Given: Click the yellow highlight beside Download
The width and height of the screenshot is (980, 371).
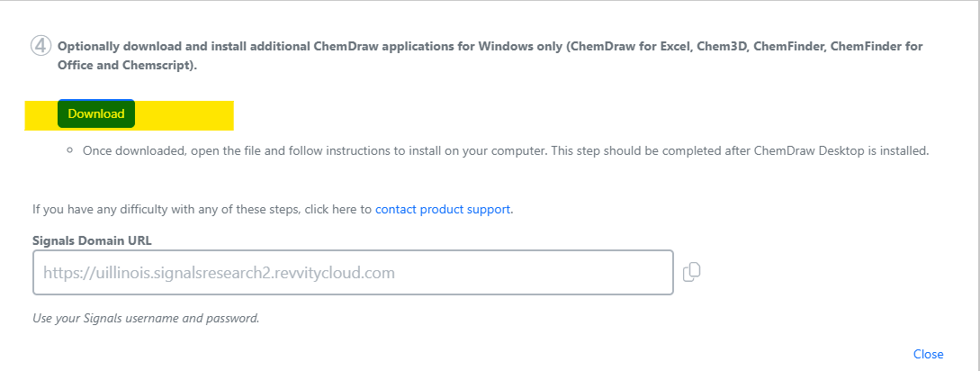Looking at the screenshot, I should pos(184,115).
